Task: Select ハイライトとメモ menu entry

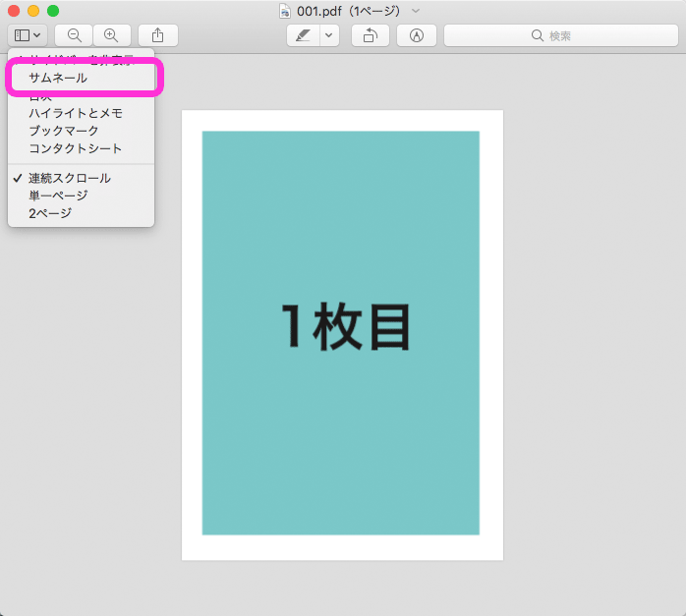Action: 82,113
